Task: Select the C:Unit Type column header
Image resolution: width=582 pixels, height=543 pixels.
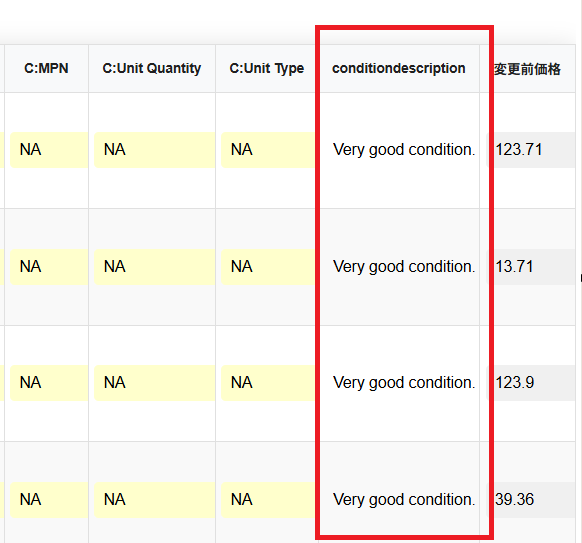Action: [267, 68]
